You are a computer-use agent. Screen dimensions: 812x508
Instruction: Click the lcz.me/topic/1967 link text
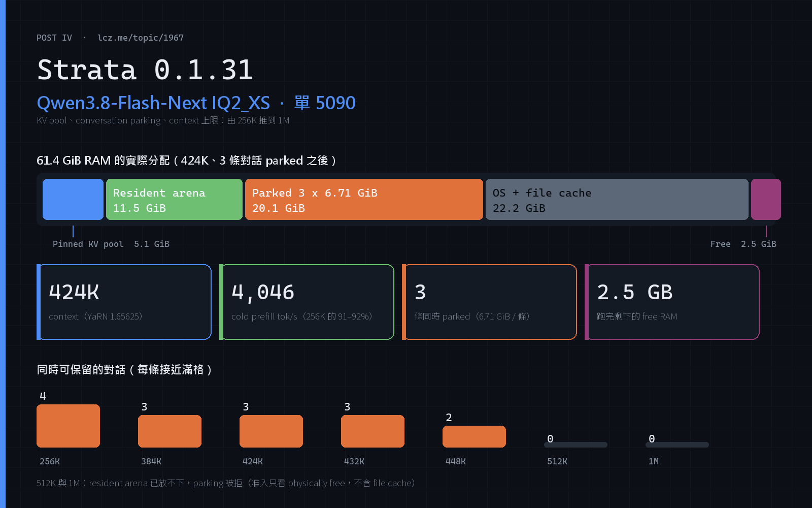point(141,38)
